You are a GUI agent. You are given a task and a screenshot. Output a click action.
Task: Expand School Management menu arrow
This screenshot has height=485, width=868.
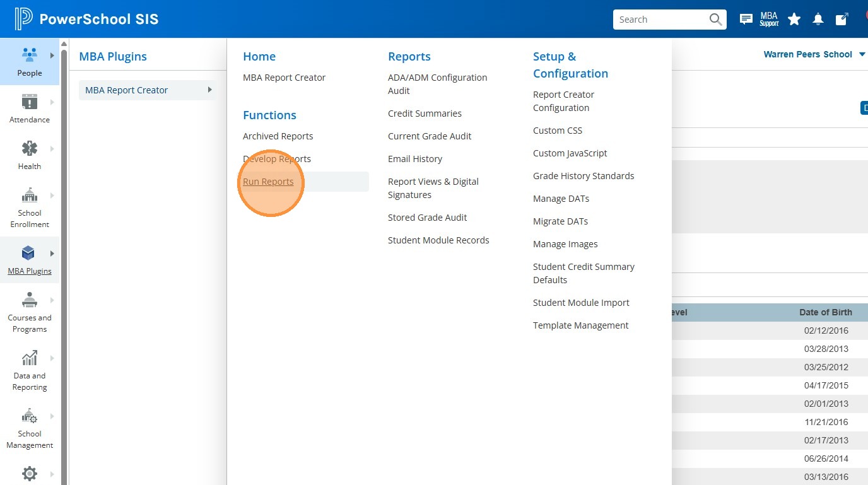52,416
